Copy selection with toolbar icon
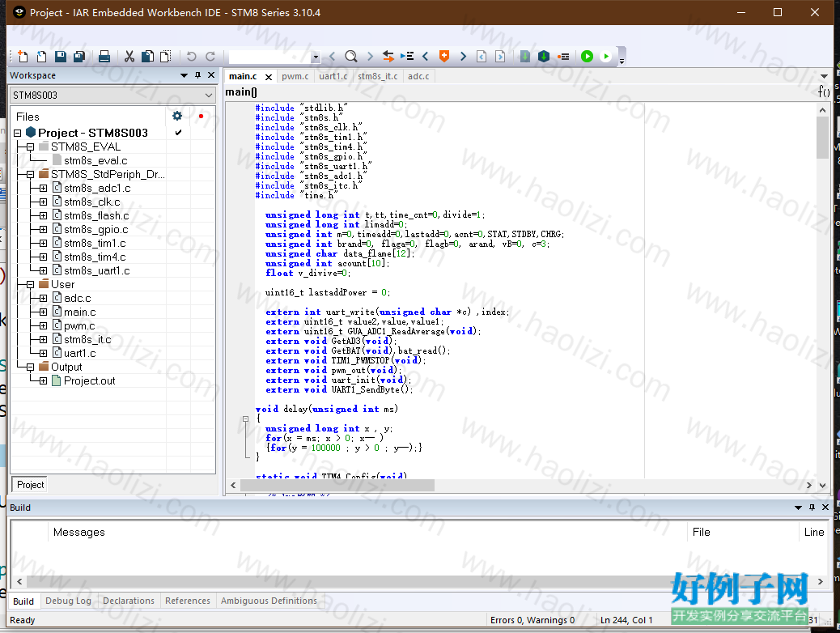The height and width of the screenshot is (633, 840). (x=147, y=57)
